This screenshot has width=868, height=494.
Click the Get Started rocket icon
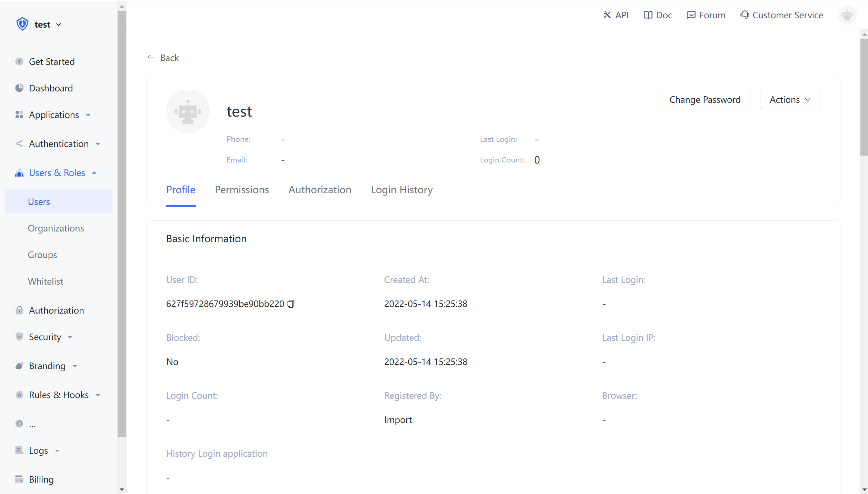20,61
